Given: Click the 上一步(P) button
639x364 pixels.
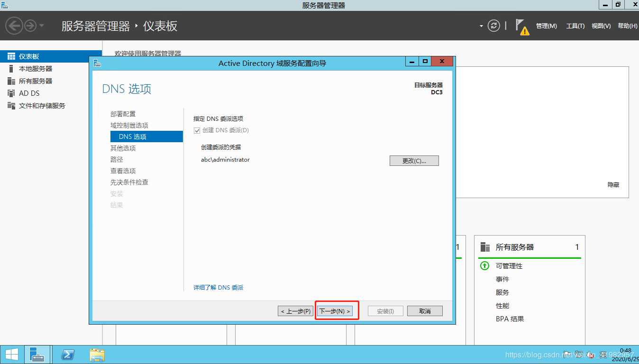Looking at the screenshot, I should (296, 311).
